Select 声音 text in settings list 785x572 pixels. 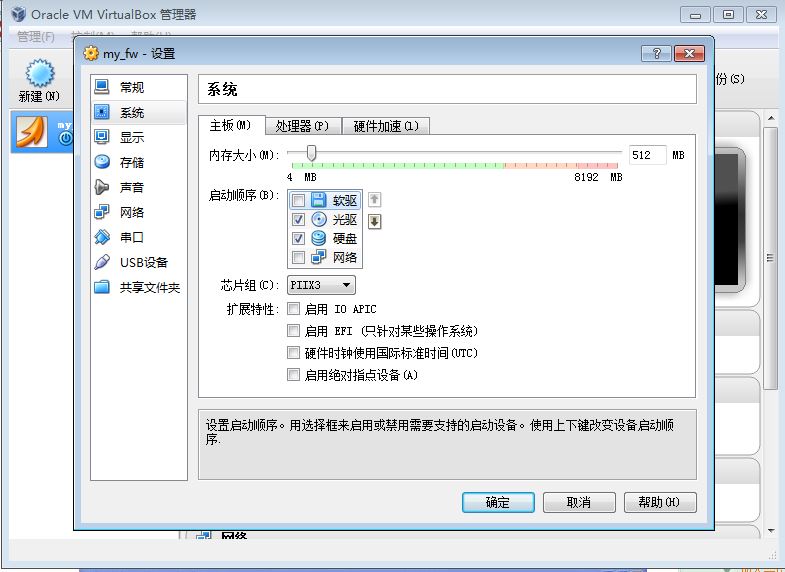pyautogui.click(x=132, y=188)
